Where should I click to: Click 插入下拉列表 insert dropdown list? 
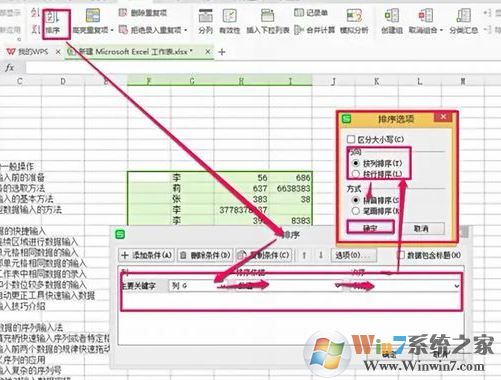(x=268, y=22)
